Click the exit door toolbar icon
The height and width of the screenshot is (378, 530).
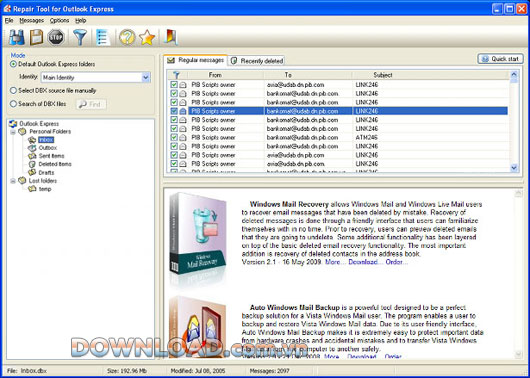(171, 37)
